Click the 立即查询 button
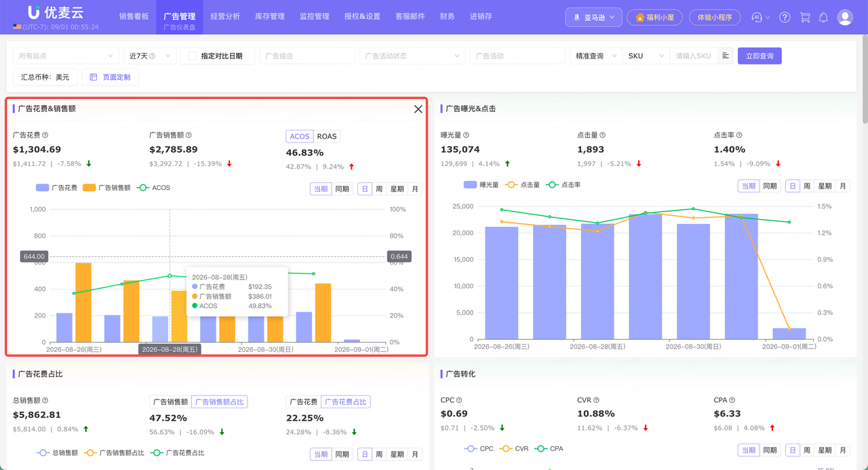 click(759, 56)
